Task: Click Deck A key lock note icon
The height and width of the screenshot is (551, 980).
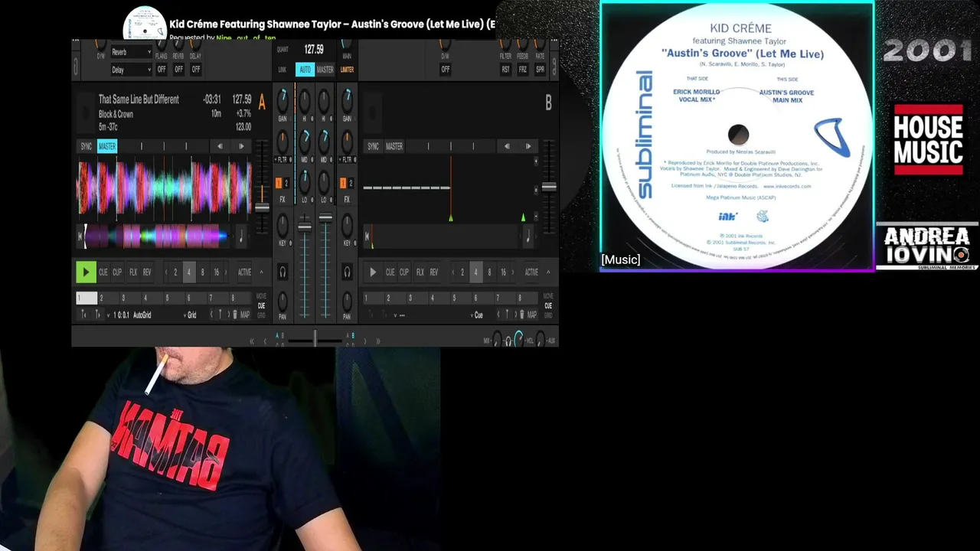Action: (240, 237)
